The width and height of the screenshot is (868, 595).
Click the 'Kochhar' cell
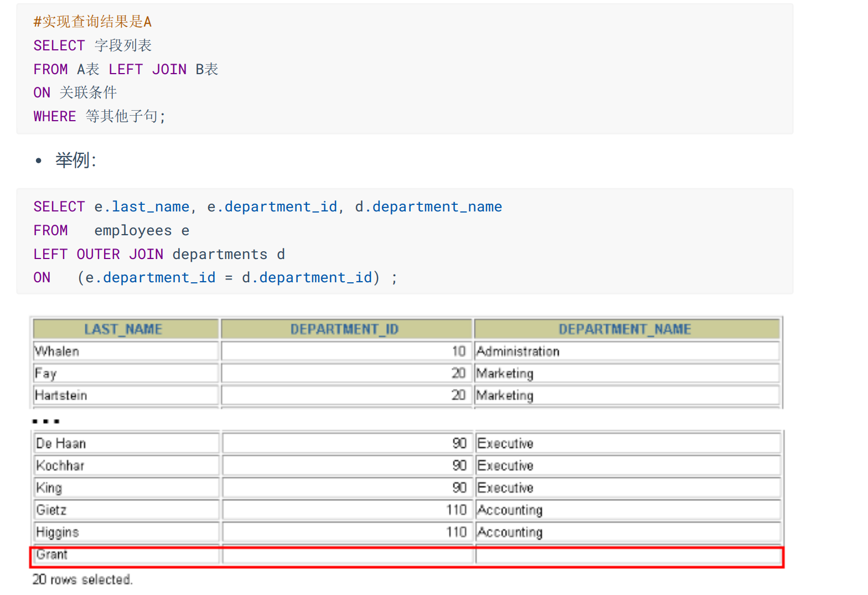[x=127, y=465]
